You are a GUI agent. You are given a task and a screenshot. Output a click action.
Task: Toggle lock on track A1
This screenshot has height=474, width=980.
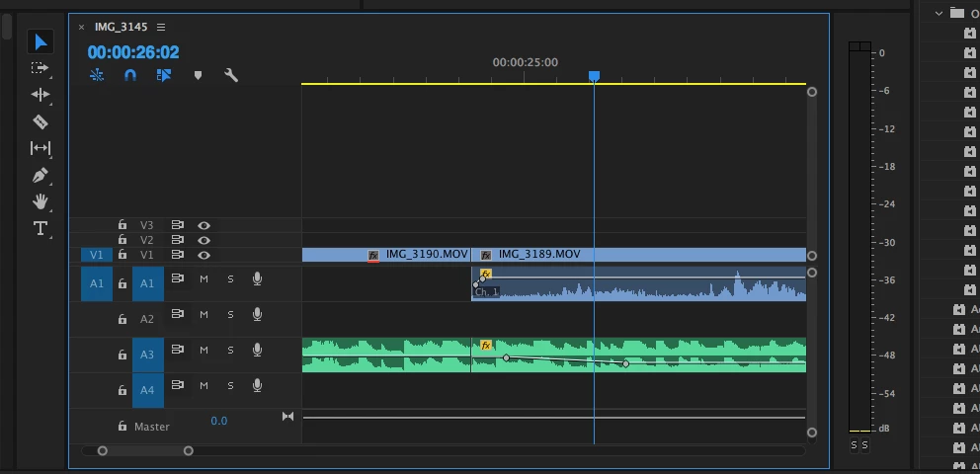(x=122, y=283)
